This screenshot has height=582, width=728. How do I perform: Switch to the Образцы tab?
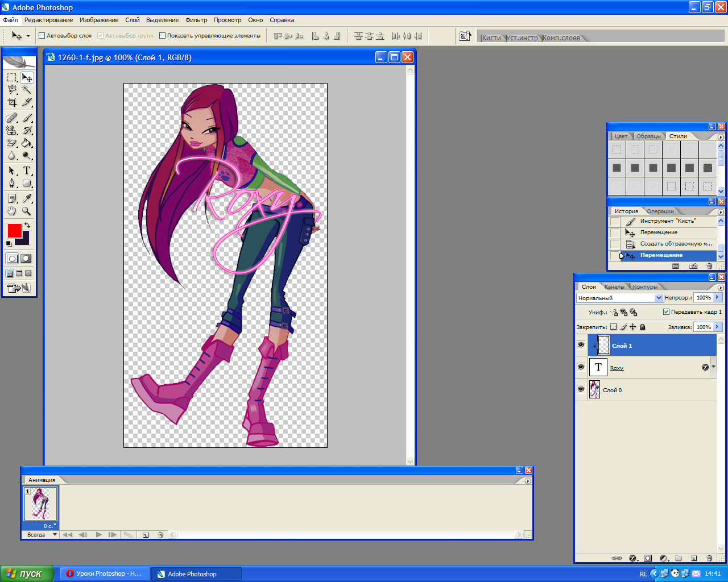648,136
